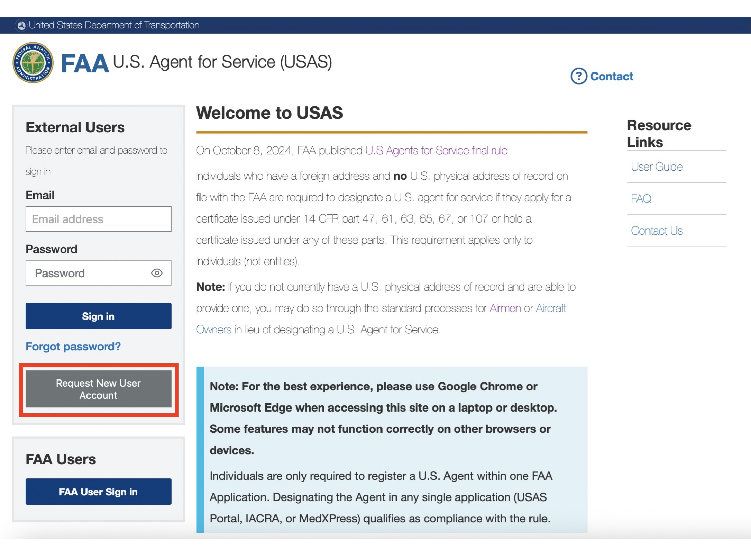Open the Contact help question mark icon
Screen dimensions: 751x560
pos(578,76)
